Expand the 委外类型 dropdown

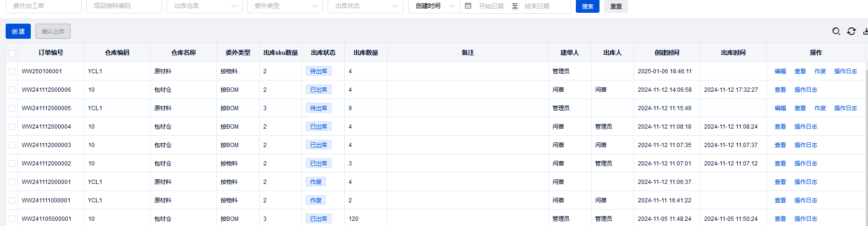285,6
